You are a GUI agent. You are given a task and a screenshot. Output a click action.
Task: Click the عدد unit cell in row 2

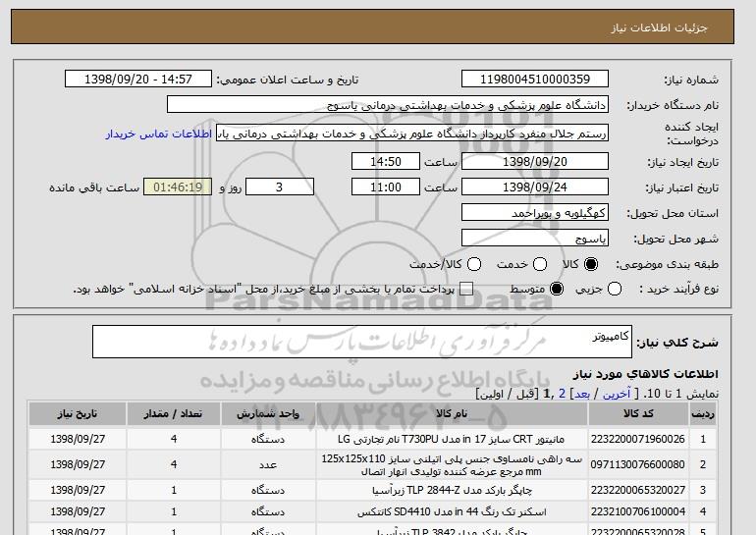coord(268,464)
